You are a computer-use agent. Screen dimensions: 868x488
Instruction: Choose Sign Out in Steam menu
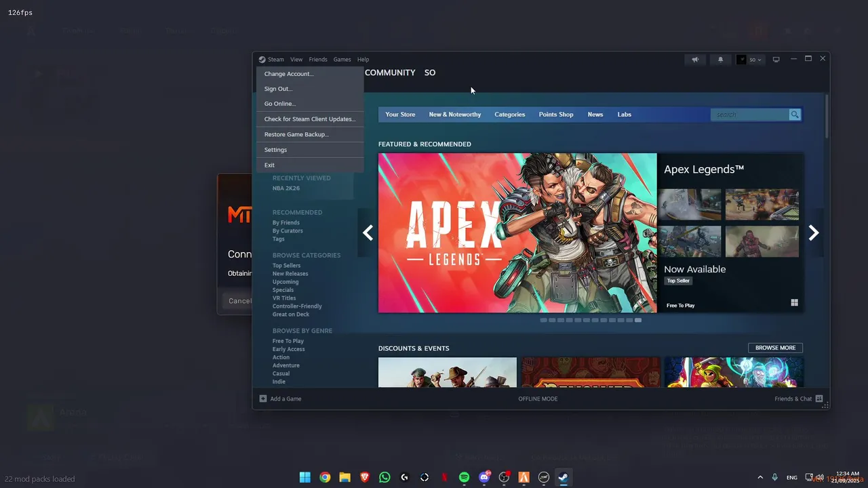coord(310,89)
